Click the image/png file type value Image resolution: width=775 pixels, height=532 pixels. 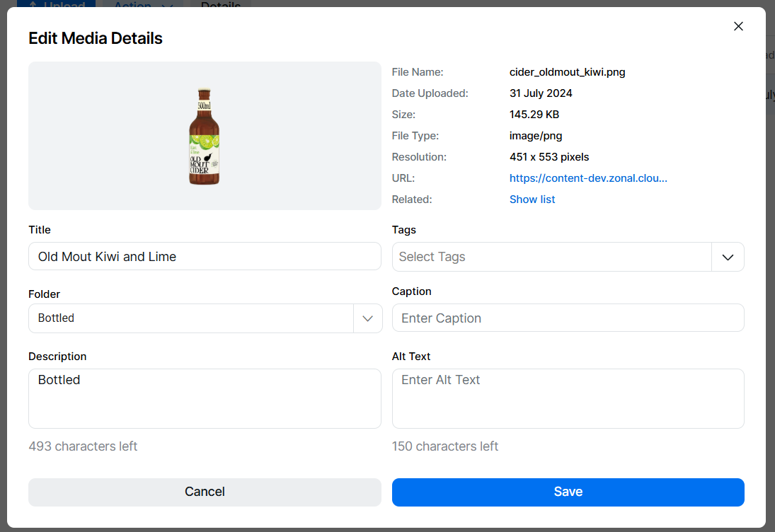536,136
